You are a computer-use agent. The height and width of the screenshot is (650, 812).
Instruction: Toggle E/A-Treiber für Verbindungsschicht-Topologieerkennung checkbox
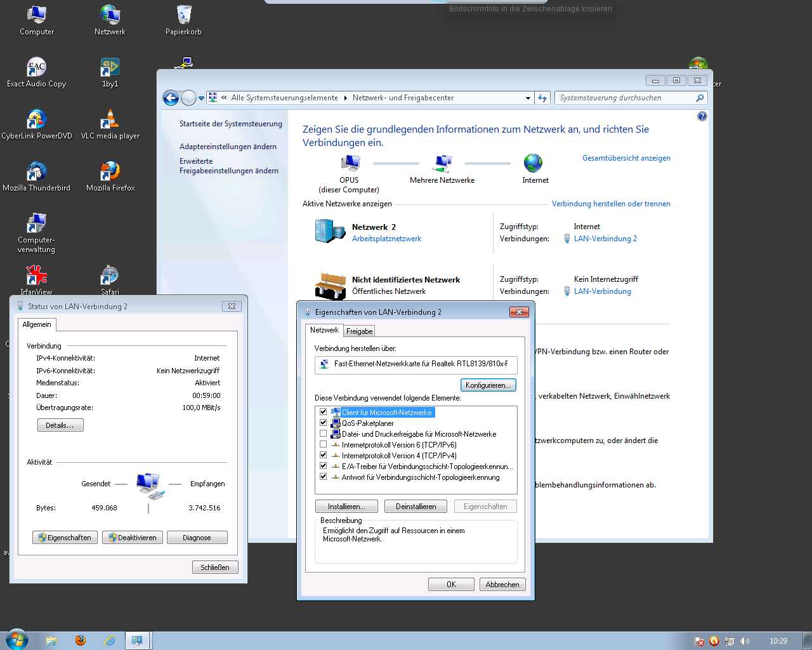[x=324, y=466]
